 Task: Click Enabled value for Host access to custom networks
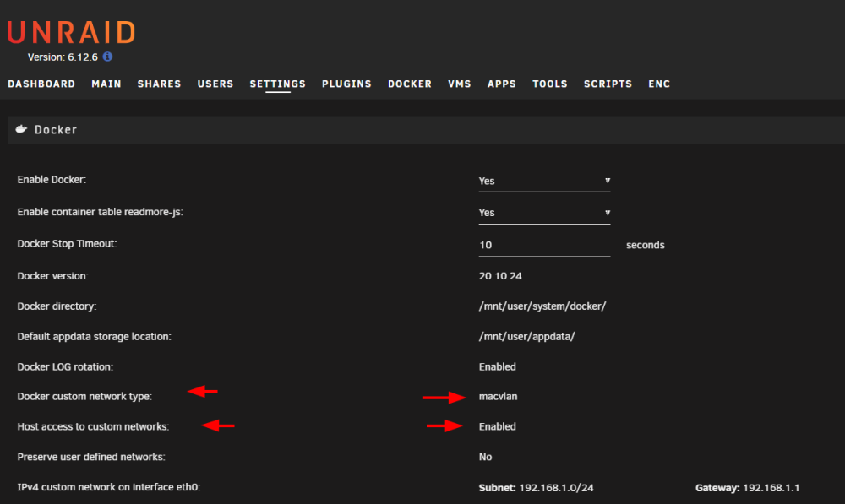click(x=498, y=426)
